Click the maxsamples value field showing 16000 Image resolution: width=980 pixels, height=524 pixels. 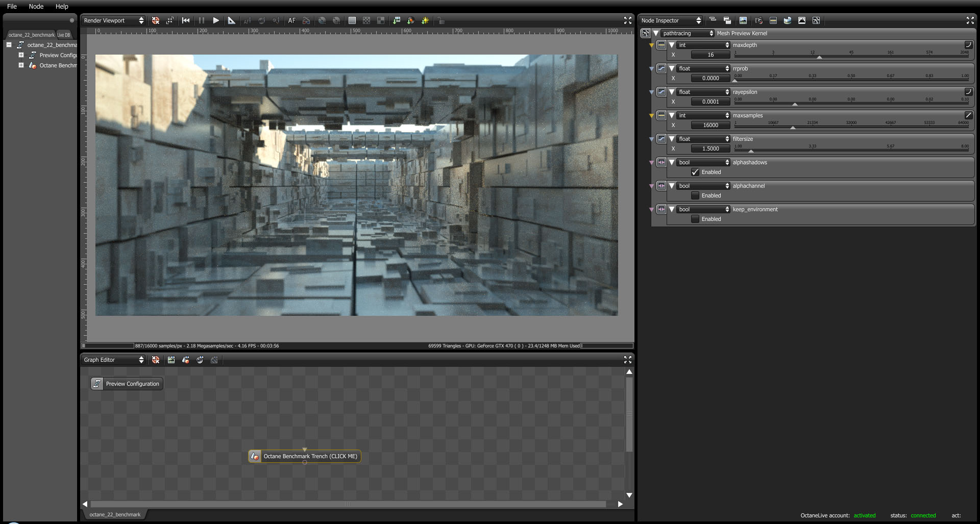[710, 125]
